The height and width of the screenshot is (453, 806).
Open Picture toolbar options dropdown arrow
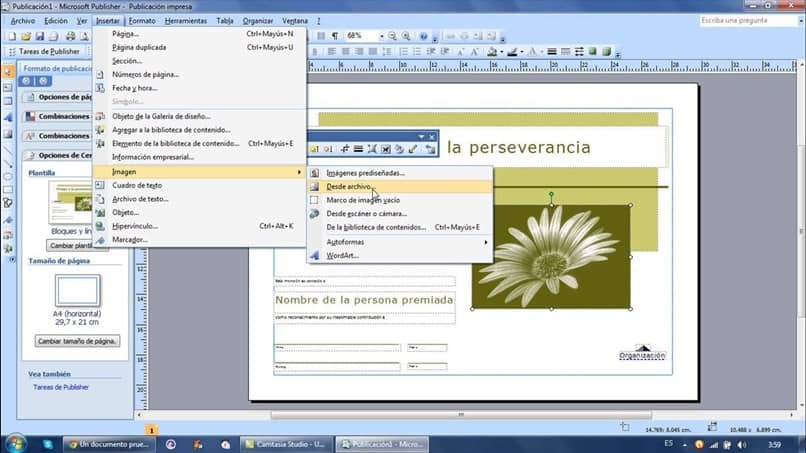tap(422, 137)
